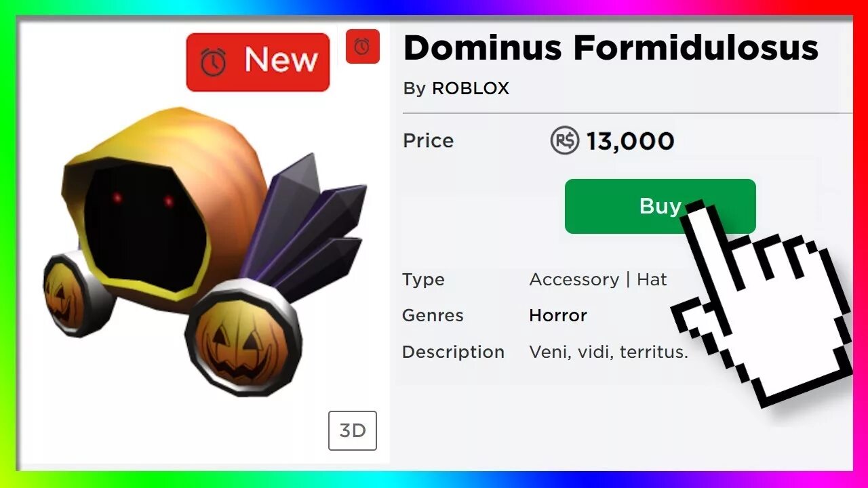Image resolution: width=868 pixels, height=488 pixels.
Task: Click small red alarm clock icon beside title
Action: tap(362, 47)
